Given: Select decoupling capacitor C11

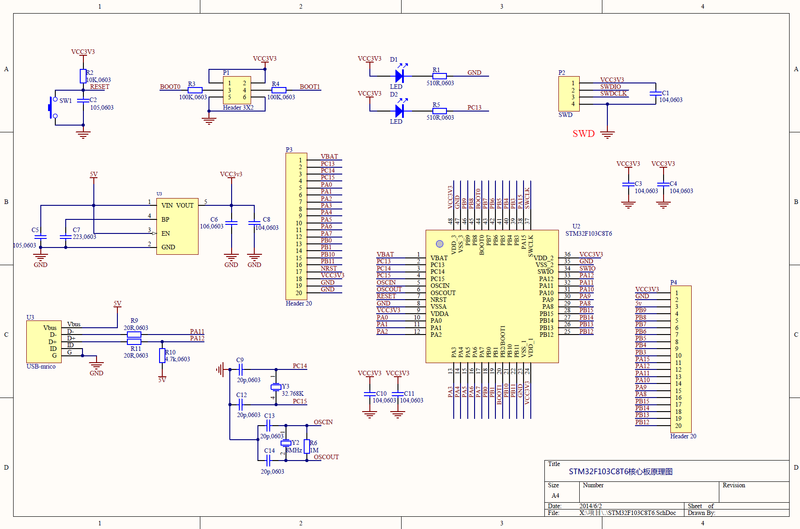Looking at the screenshot, I should click(397, 394).
